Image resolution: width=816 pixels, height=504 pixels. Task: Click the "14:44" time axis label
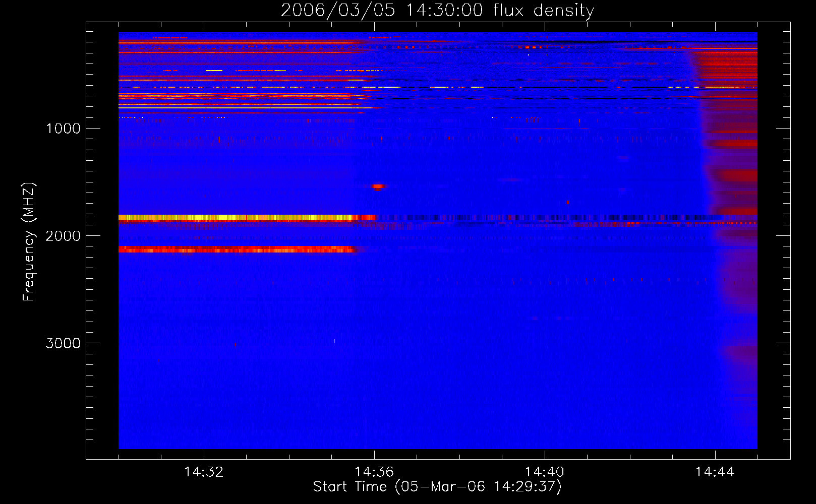tap(715, 472)
